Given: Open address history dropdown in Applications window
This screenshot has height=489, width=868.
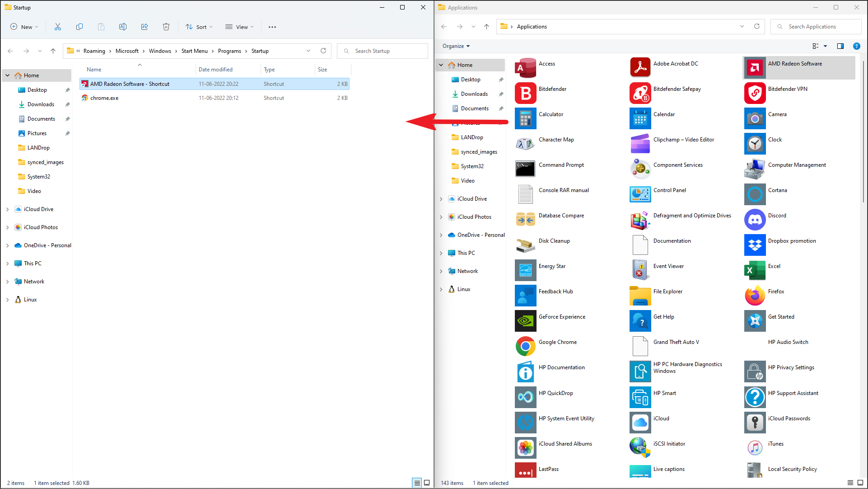Looking at the screenshot, I should point(742,27).
